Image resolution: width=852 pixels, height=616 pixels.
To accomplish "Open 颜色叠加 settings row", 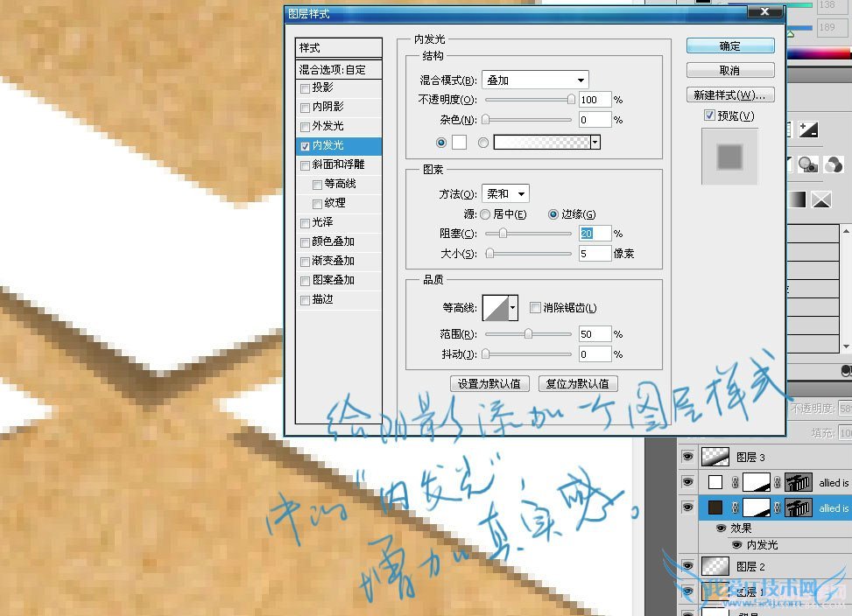I will pyautogui.click(x=339, y=241).
